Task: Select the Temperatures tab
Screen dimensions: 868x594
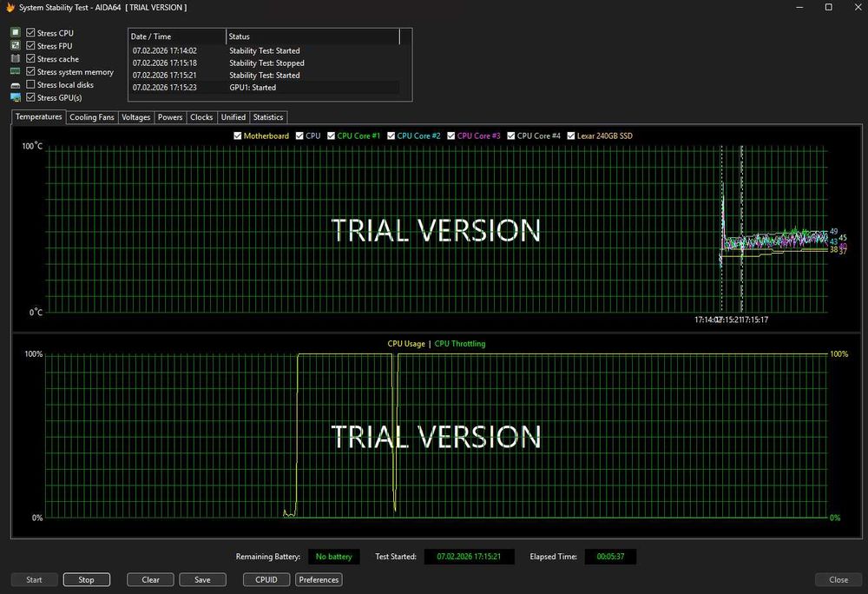Action: (39, 117)
